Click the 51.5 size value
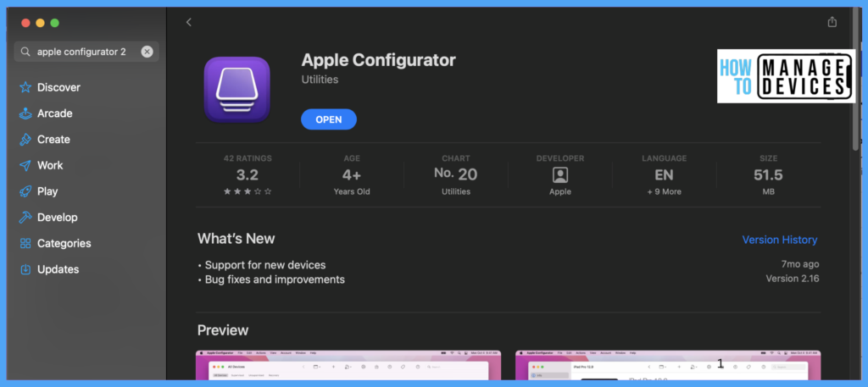Screen dimensions: 868x387 point(768,175)
